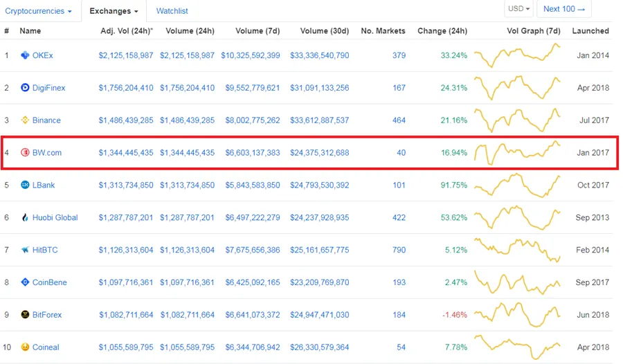Open the BitForex exchange link
The height and width of the screenshot is (364, 623).
tap(47, 315)
